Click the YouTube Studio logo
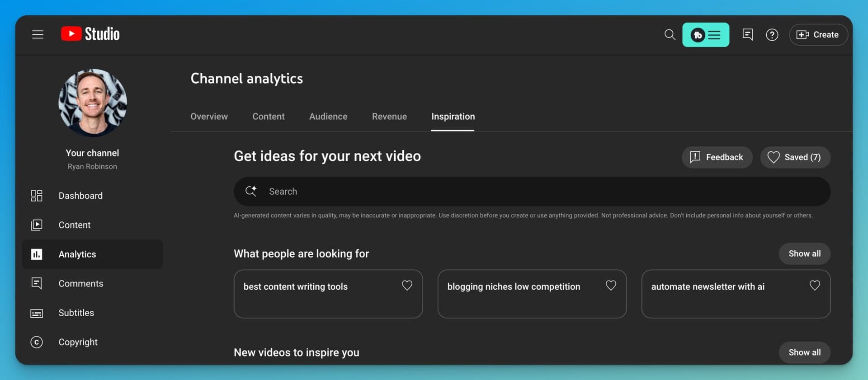 point(90,34)
